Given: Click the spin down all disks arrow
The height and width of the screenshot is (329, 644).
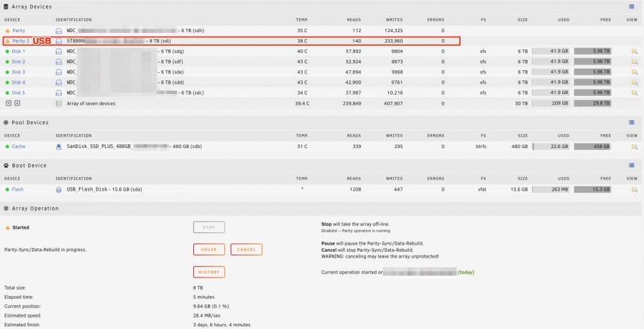Looking at the screenshot, I should click(x=8, y=104).
